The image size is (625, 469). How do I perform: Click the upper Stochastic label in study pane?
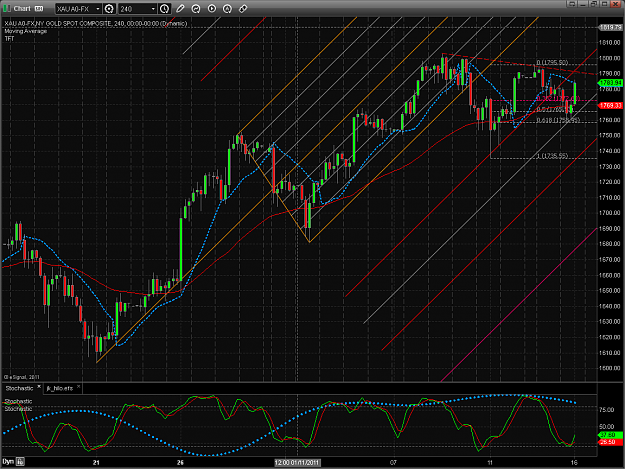[x=18, y=401]
